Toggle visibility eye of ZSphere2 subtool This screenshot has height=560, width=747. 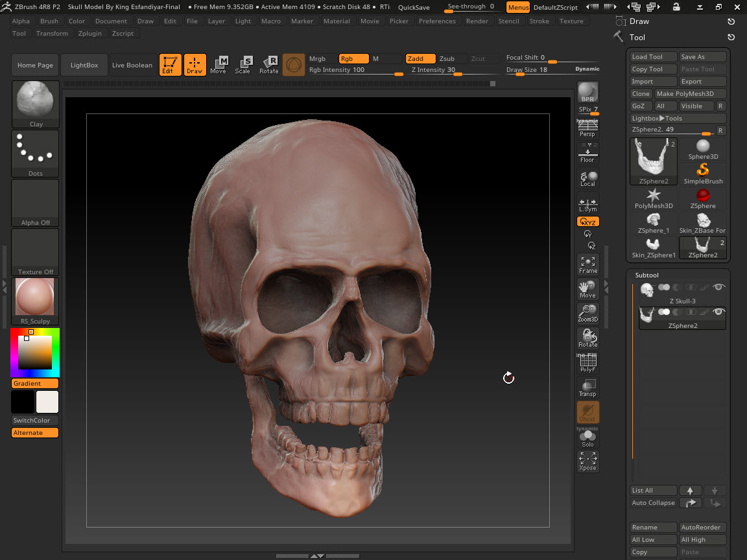tap(719, 312)
